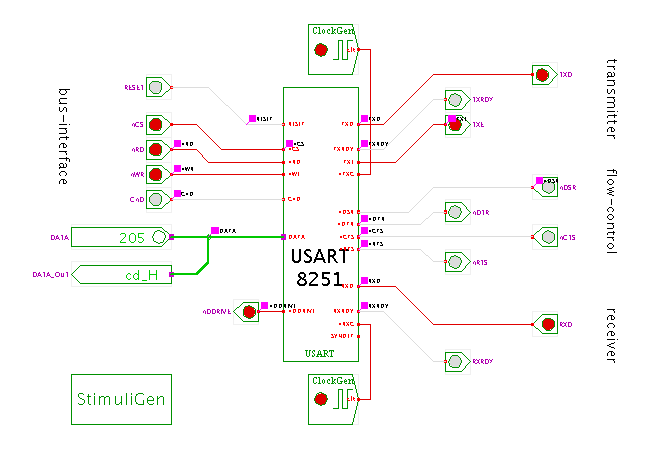This screenshot has width=650, height=450.
Task: Click the TXD output indicator
Action: 545,75
